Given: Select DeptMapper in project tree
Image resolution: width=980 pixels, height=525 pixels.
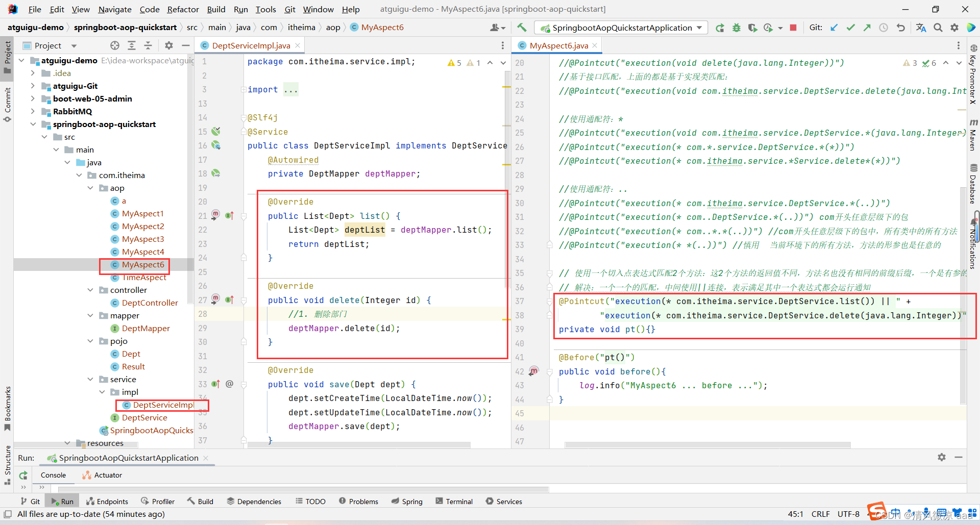Looking at the screenshot, I should (x=145, y=328).
